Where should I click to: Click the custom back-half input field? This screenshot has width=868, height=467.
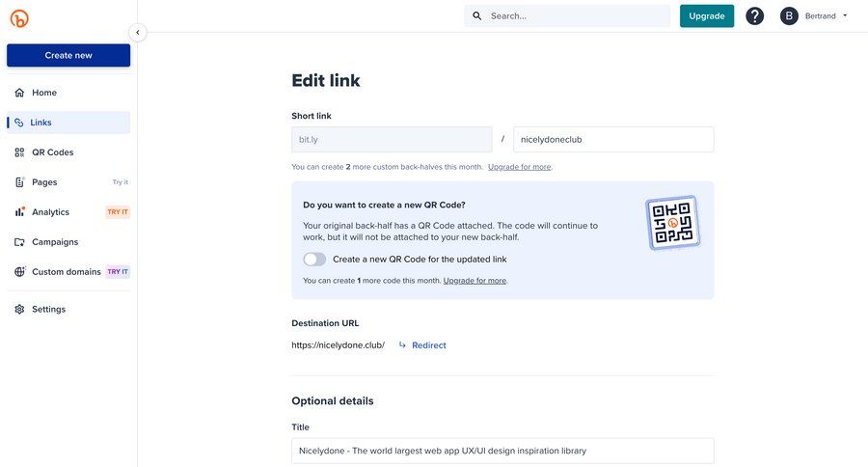[613, 140]
